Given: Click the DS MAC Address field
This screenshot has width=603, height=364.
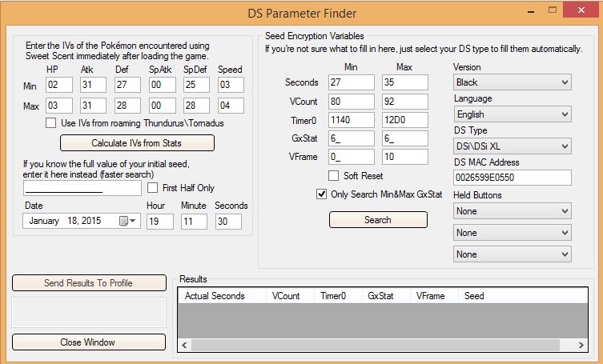Looking at the screenshot, I should click(512, 178).
